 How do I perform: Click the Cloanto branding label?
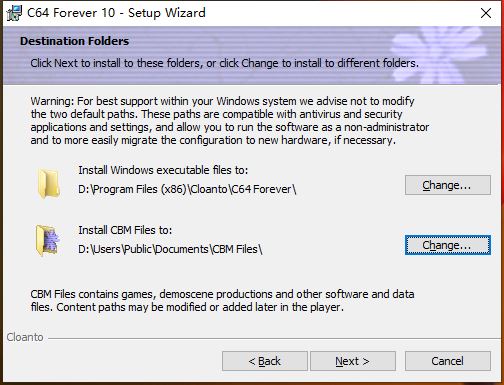pos(25,337)
